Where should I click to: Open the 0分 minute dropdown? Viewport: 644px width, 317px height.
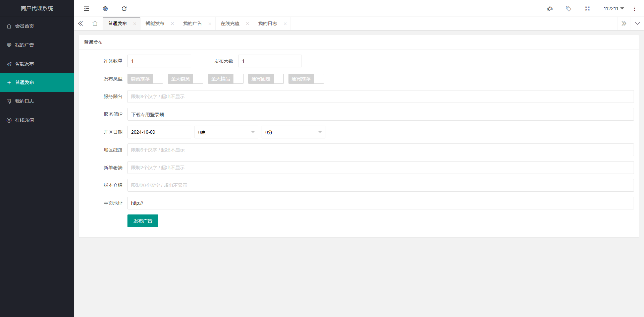293,132
